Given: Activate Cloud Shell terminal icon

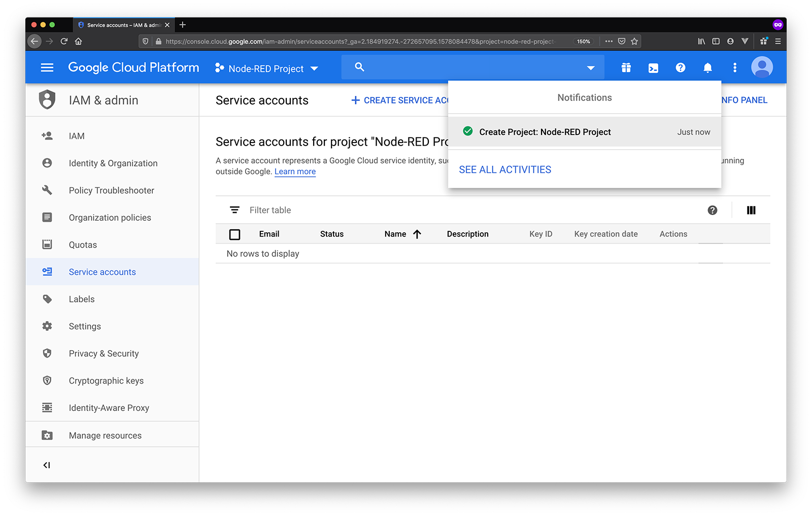Looking at the screenshot, I should point(653,67).
